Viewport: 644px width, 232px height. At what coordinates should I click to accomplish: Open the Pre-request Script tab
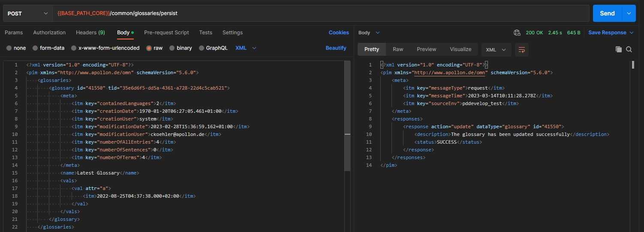(166, 33)
